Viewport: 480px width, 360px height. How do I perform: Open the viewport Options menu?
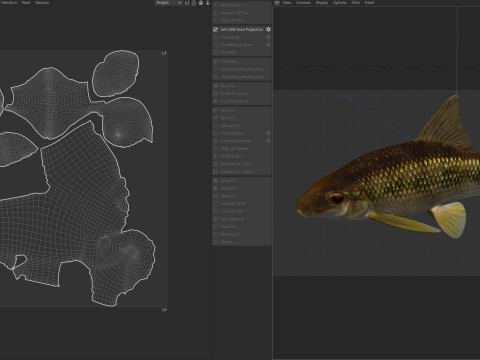339,3
